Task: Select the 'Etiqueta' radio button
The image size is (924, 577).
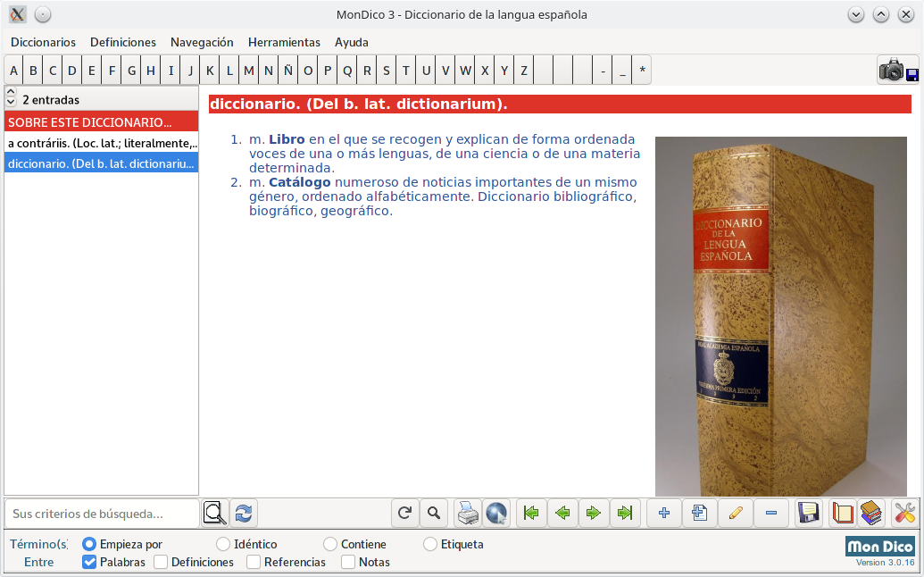Action: pos(430,544)
